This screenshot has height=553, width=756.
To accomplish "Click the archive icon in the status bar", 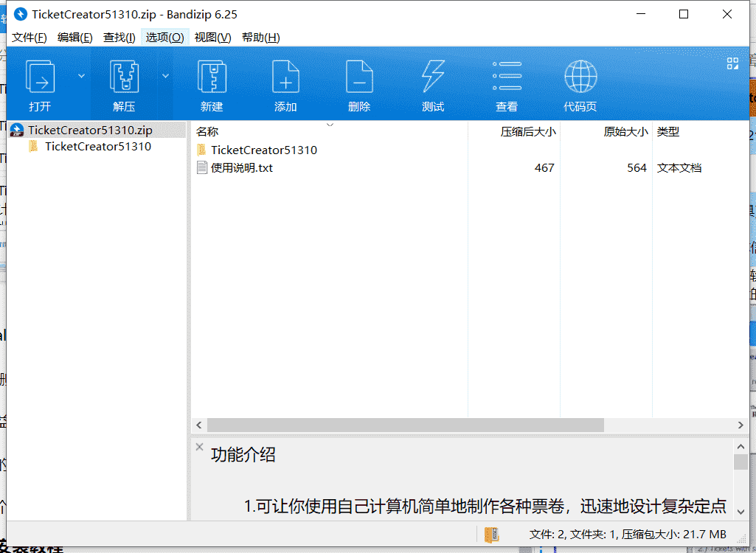I will point(491,534).
